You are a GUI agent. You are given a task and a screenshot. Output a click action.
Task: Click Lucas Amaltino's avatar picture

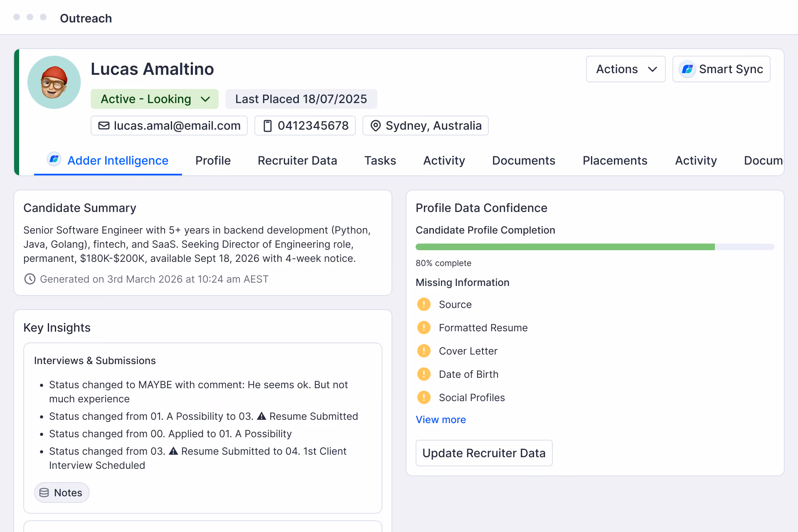click(x=54, y=82)
